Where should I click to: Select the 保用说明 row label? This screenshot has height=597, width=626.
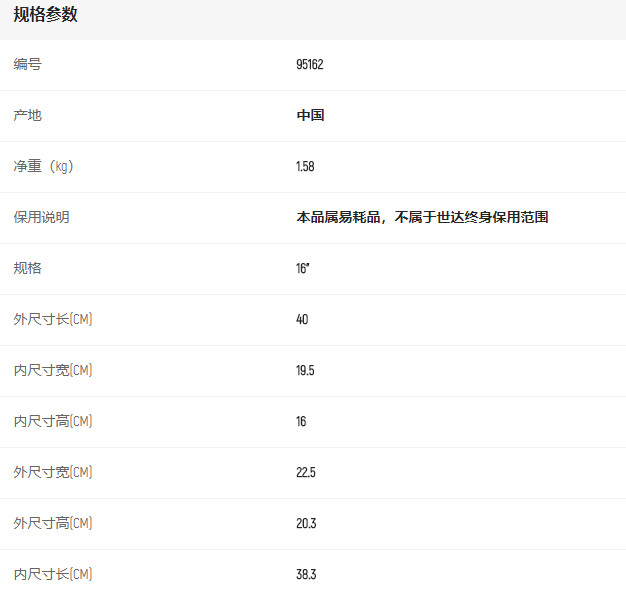[42, 217]
